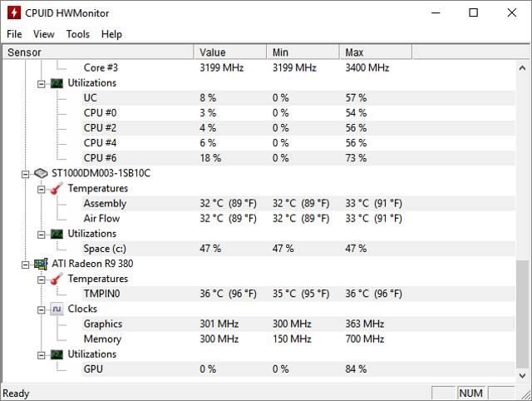This screenshot has width=532, height=401.
Task: Collapse the hard drive Utilizations section
Action: pos(41,234)
